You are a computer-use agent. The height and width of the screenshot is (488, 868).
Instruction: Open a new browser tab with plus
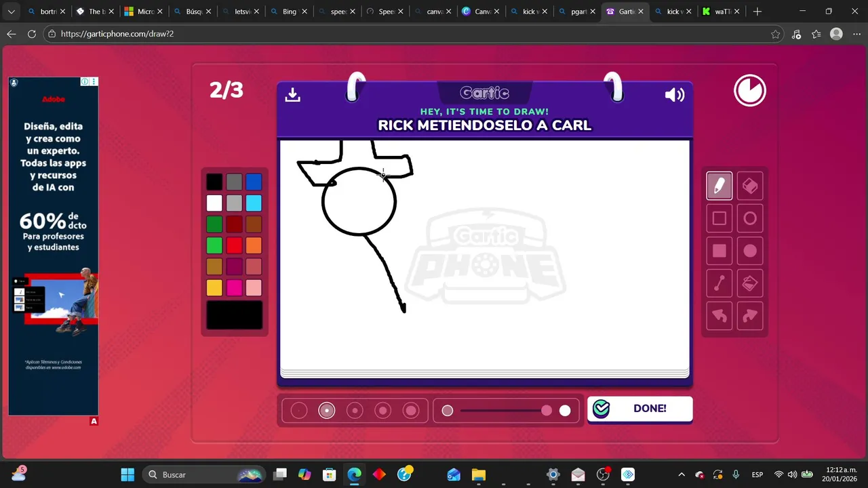[x=757, y=12]
